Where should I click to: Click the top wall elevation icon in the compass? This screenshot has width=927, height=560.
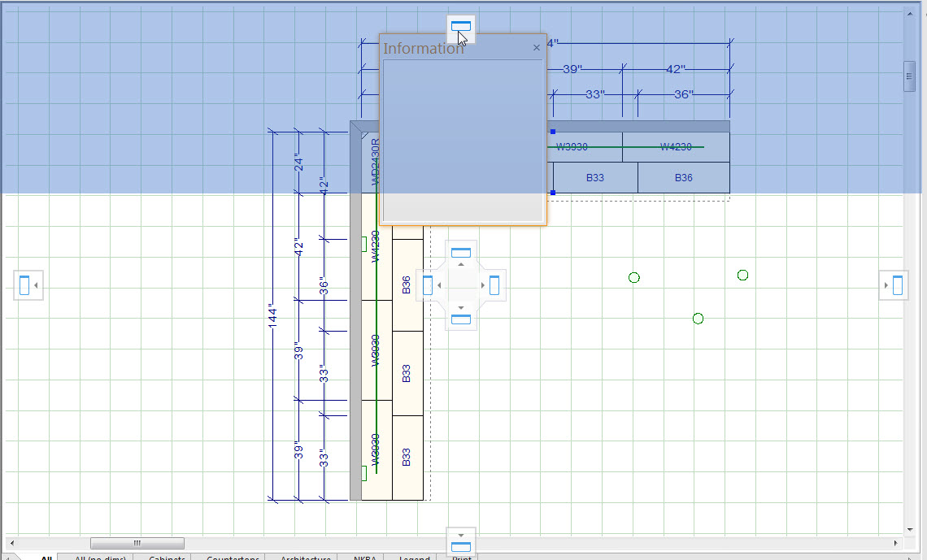tap(461, 25)
